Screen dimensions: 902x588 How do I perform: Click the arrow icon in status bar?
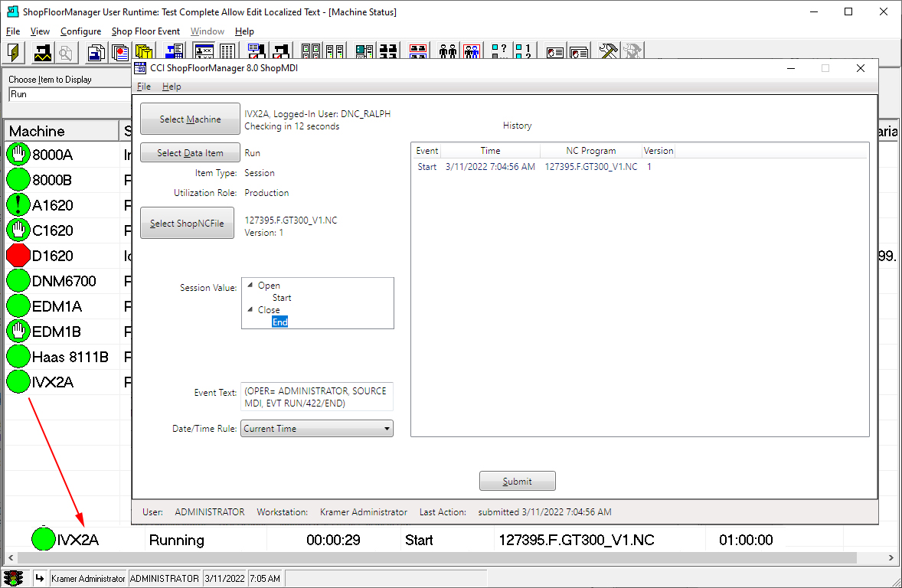click(39, 578)
